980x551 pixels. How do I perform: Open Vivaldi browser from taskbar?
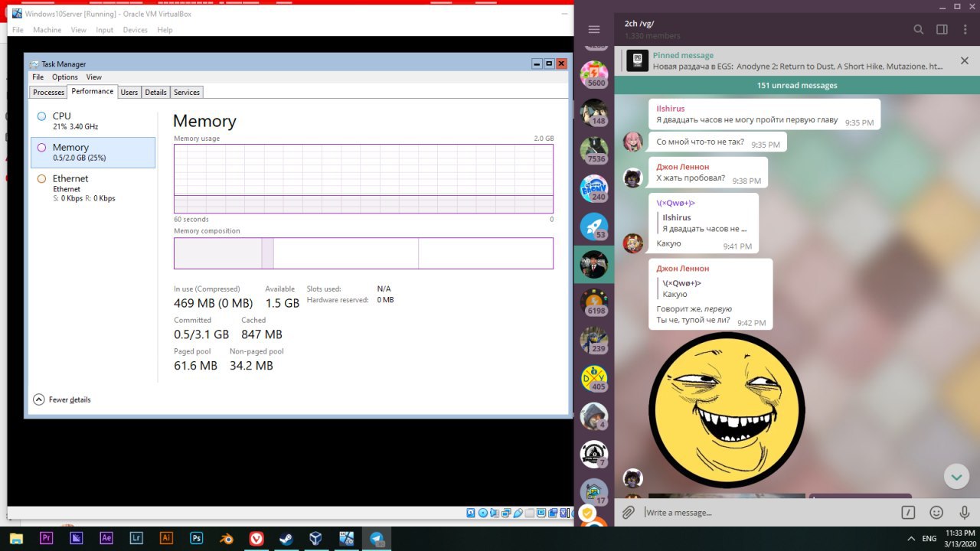256,538
